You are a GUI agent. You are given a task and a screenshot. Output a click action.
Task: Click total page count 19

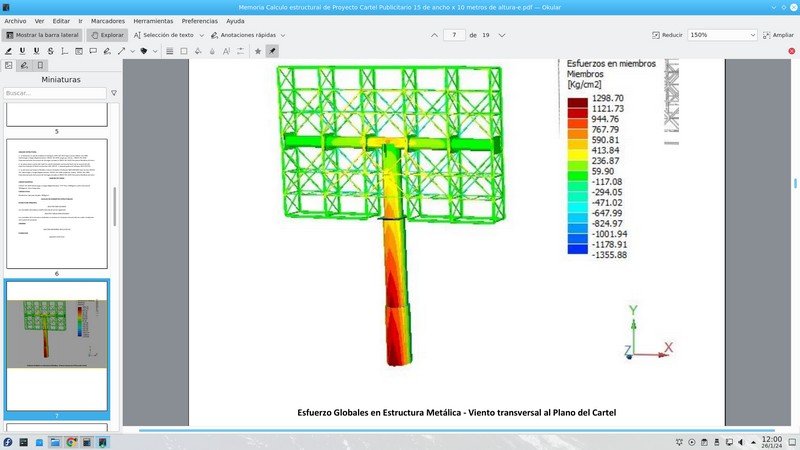[486, 35]
